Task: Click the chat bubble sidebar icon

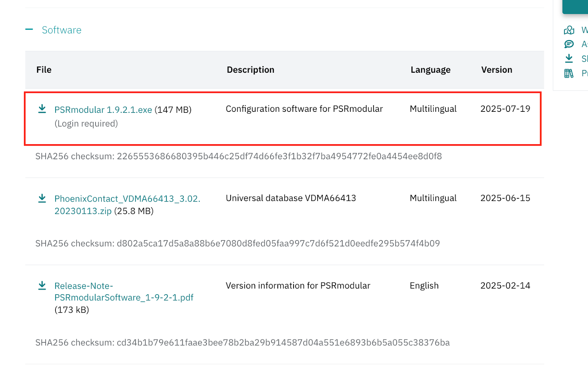Action: pyautogui.click(x=569, y=44)
